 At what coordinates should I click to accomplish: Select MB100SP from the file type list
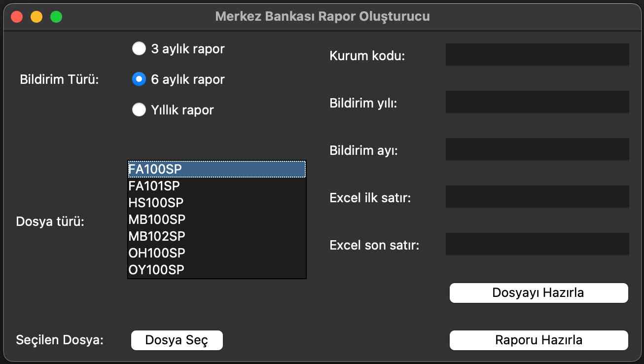tap(216, 219)
